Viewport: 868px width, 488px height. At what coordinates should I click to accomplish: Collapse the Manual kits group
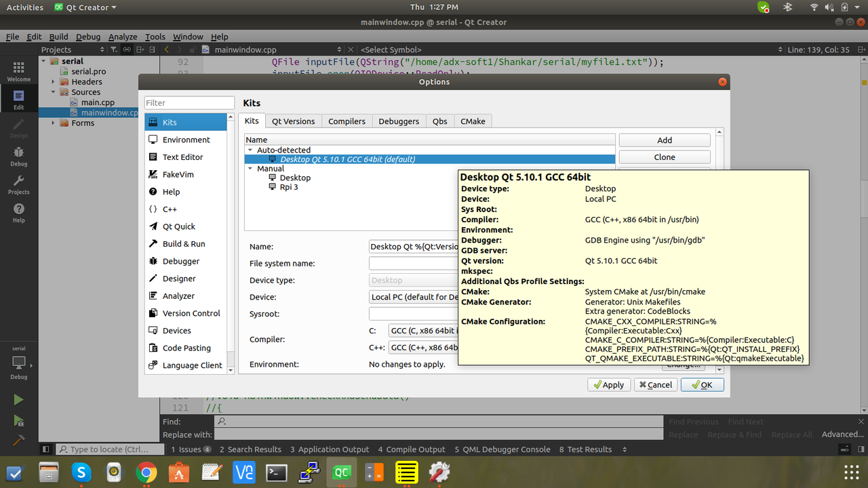tap(250, 169)
